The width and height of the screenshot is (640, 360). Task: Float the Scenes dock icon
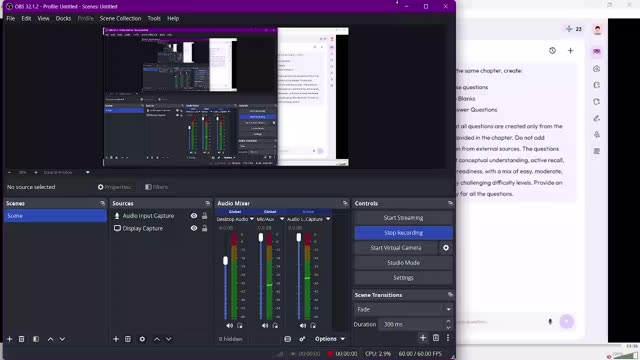click(102, 203)
